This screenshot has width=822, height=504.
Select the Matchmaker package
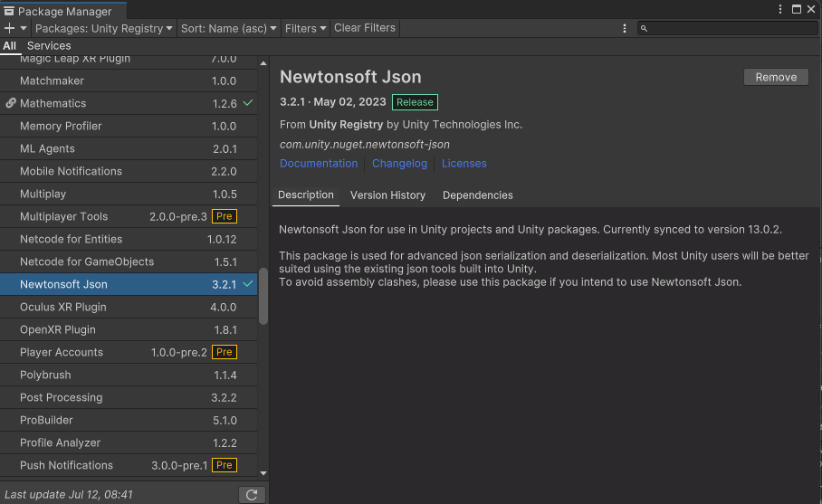[x=129, y=81]
